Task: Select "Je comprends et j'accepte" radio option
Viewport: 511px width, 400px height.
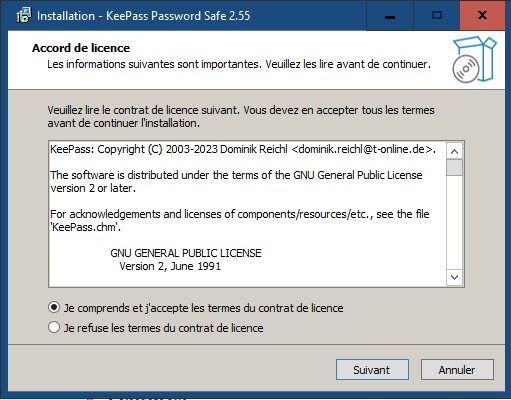Action: [54, 307]
